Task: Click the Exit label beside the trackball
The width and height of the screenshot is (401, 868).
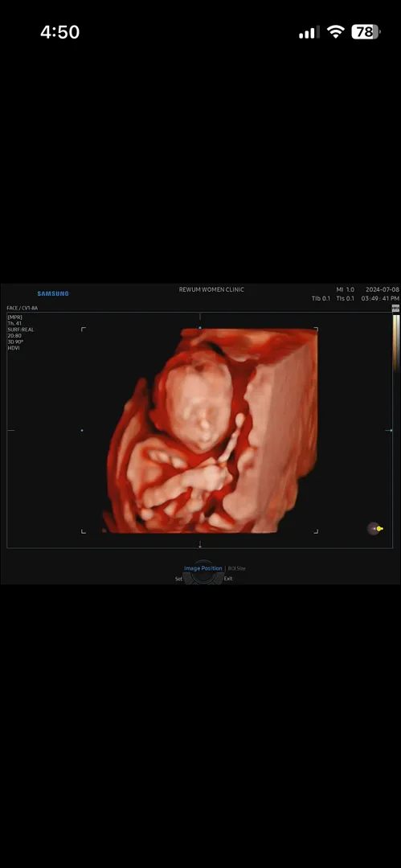Action: [228, 579]
